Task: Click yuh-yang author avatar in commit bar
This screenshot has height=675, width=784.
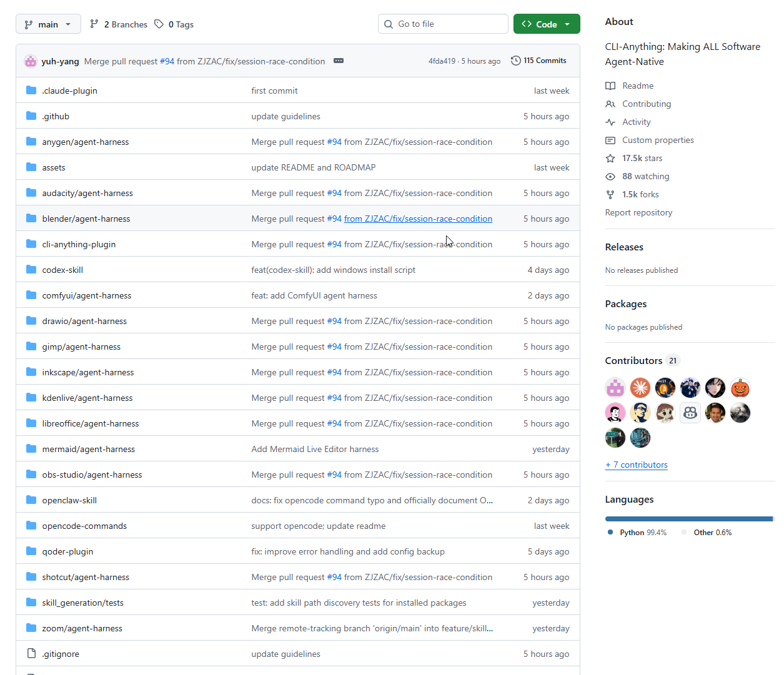Action: (31, 61)
